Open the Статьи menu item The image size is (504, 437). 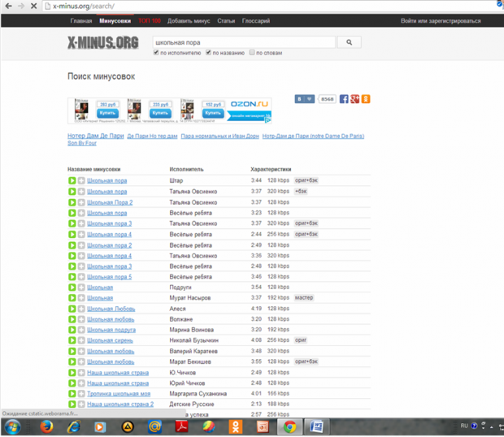226,21
